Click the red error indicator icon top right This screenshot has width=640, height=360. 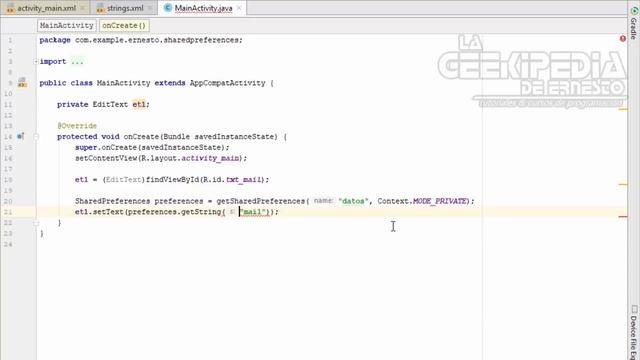click(x=622, y=39)
